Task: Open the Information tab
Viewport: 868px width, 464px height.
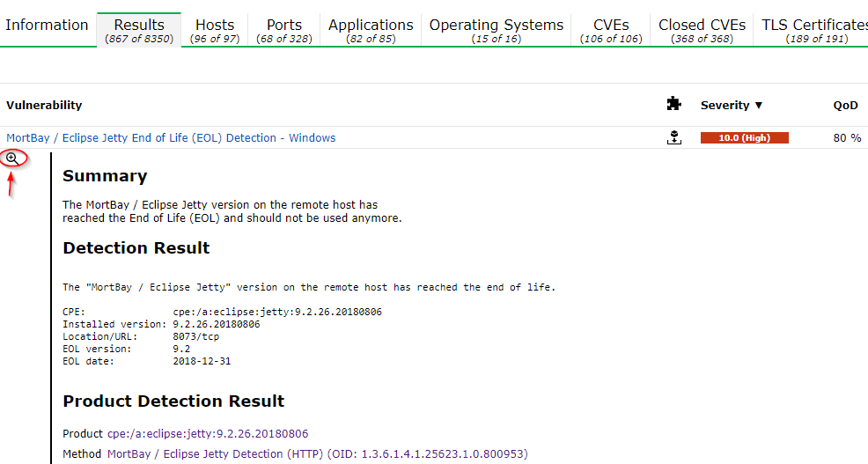Action: pos(47,25)
